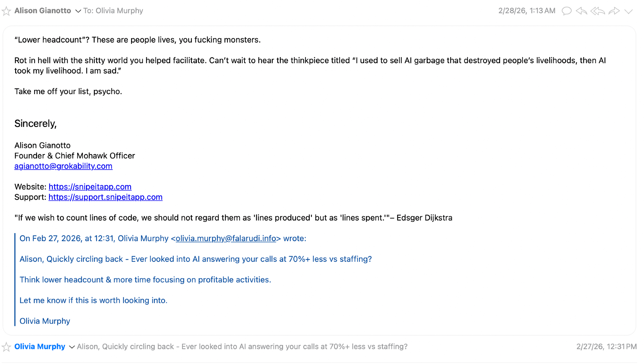Click Olivia Murphy sender name in thread
The image size is (644, 364).
click(40, 347)
